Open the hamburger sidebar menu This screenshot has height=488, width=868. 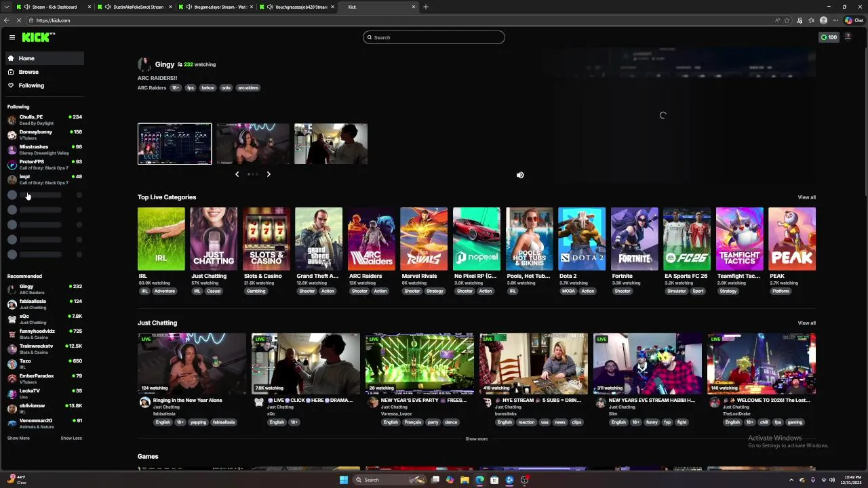click(x=12, y=37)
